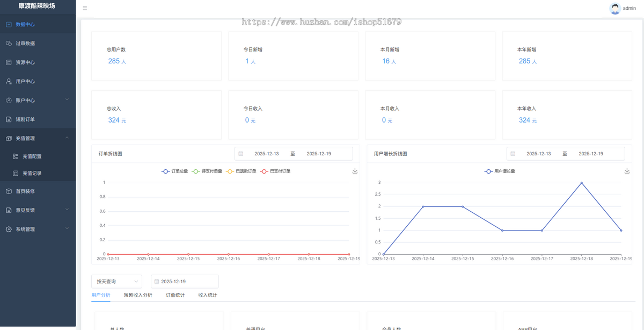Switch to the 订单统计 tab

(x=175, y=295)
